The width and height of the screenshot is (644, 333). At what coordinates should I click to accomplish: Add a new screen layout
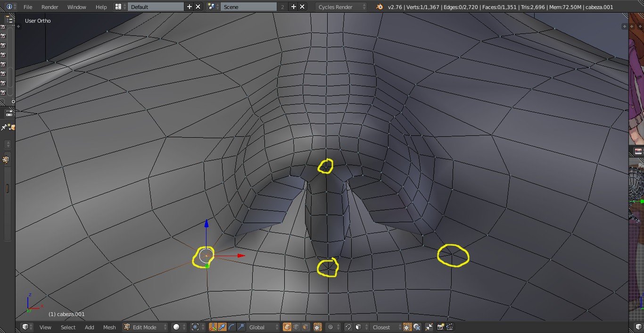tap(190, 7)
